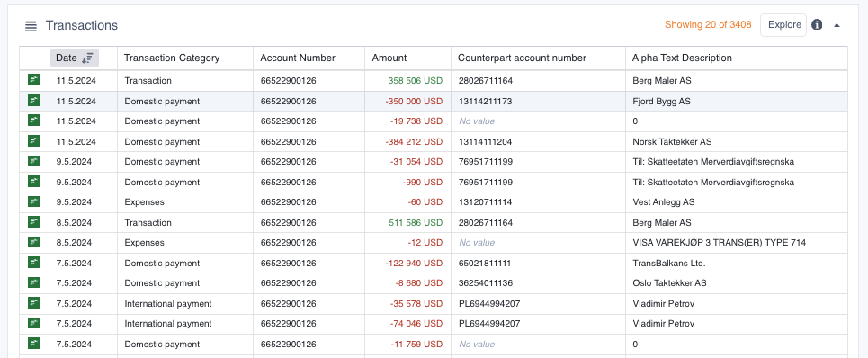Click counterpart account 65021811111
The height and width of the screenshot is (358, 868).
(485, 263)
